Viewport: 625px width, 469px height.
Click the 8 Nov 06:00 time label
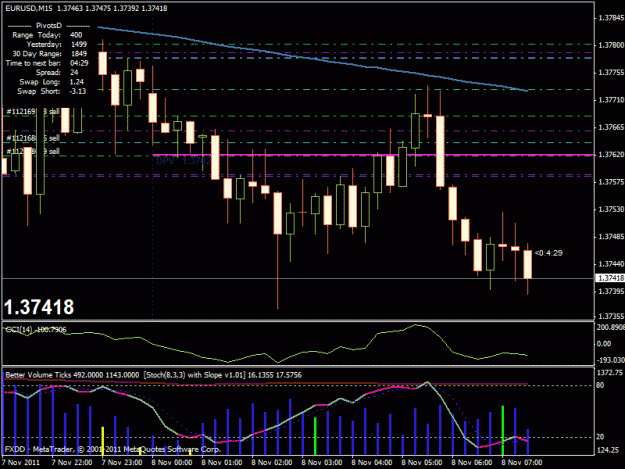point(472,463)
